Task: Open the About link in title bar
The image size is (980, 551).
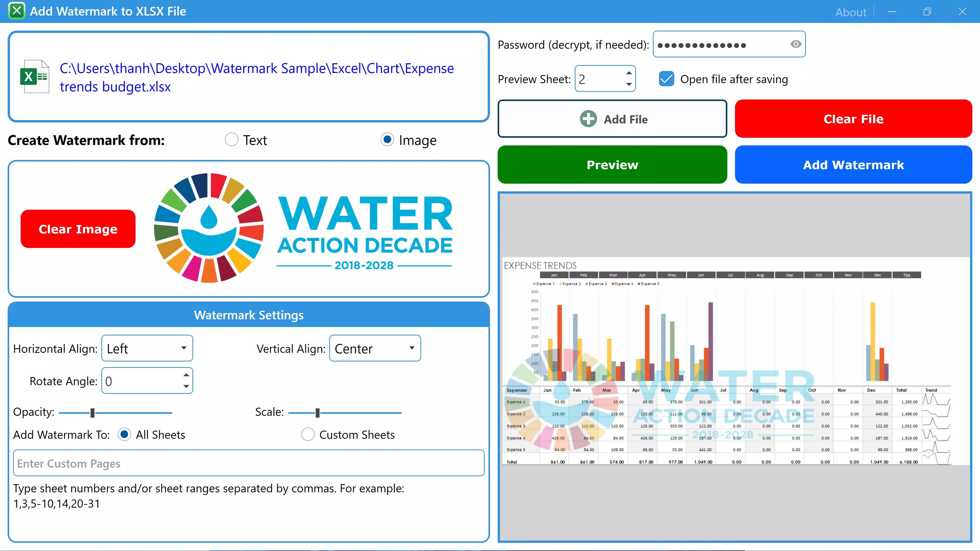Action: (x=851, y=12)
